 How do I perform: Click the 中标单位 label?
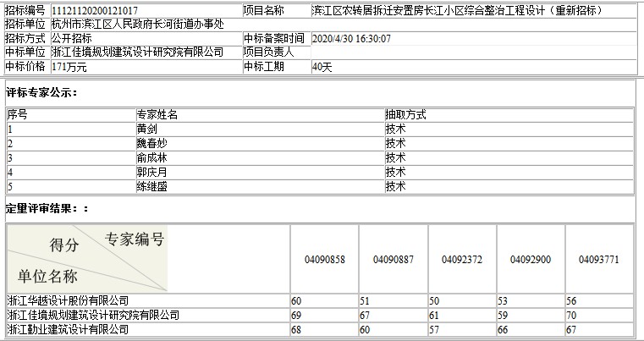coord(25,52)
